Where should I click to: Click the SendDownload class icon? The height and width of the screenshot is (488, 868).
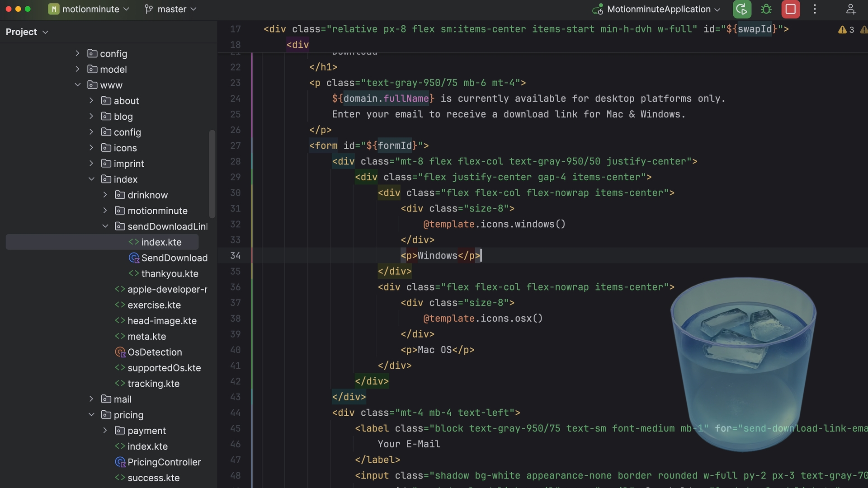134,258
